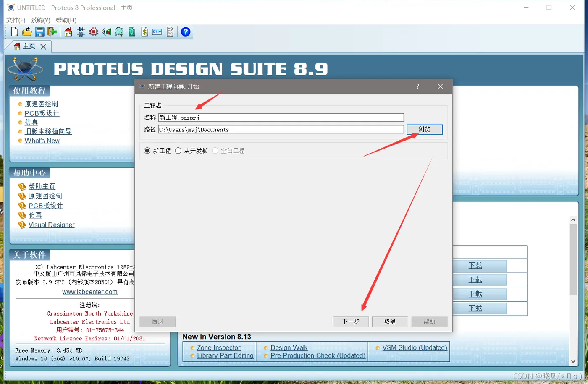Open PCB板设计 link in 帮助中心
Screen dimensions: 588x384
46,206
